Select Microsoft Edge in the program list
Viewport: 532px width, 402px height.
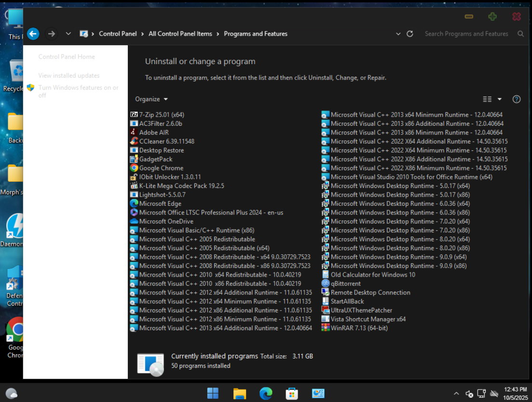pos(160,204)
